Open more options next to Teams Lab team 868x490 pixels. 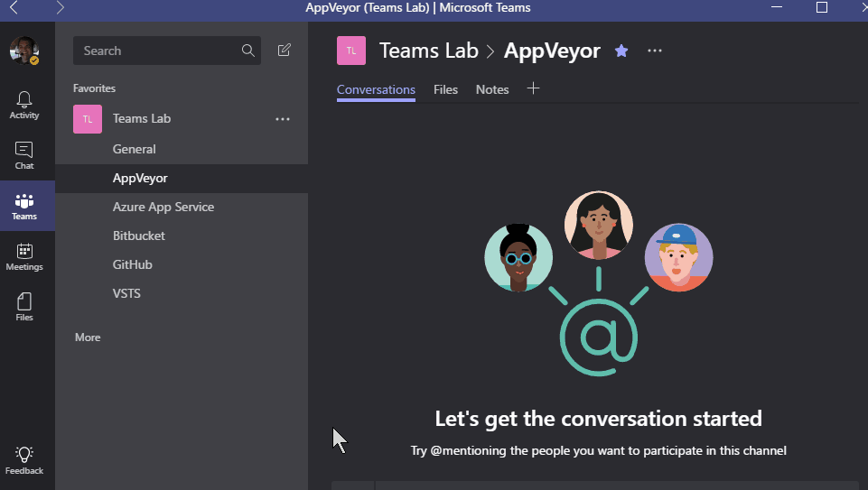[283, 118]
